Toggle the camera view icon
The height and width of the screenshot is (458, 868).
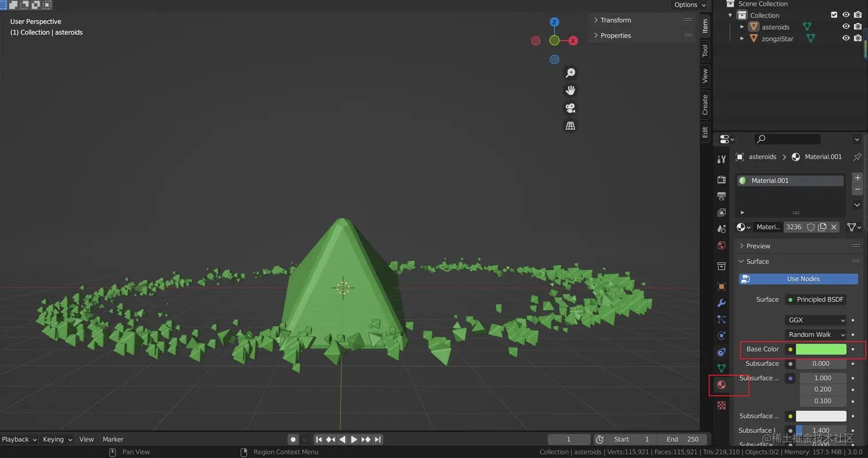point(570,108)
